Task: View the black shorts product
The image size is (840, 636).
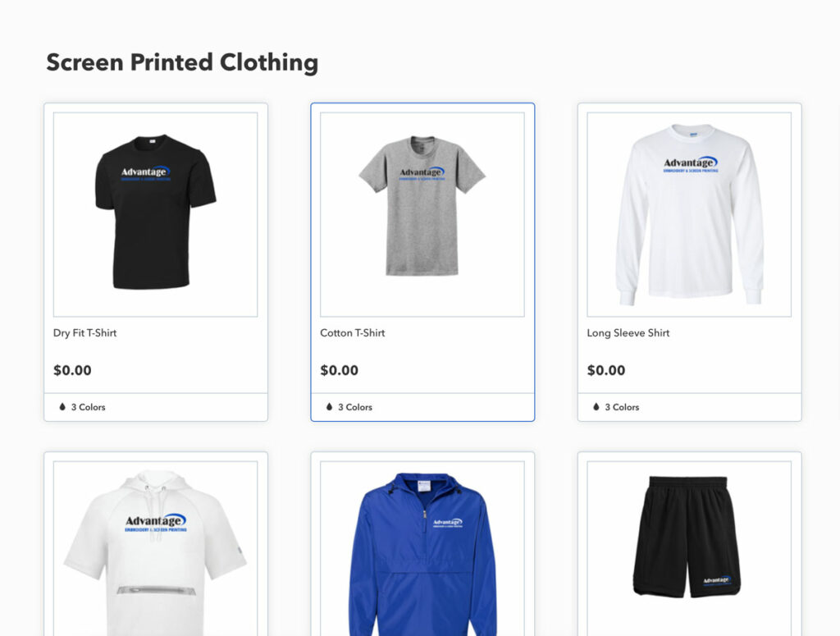Action: point(689,549)
